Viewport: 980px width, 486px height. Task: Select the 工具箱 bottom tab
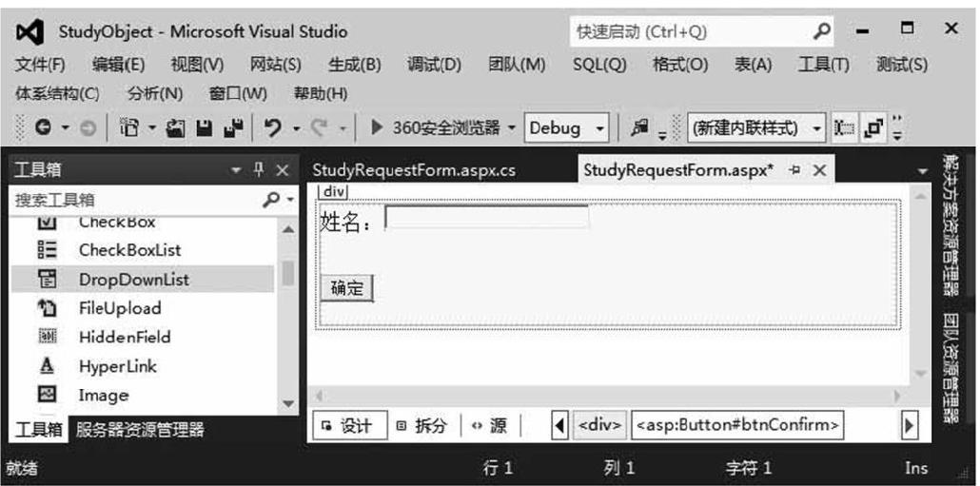[x=38, y=429]
